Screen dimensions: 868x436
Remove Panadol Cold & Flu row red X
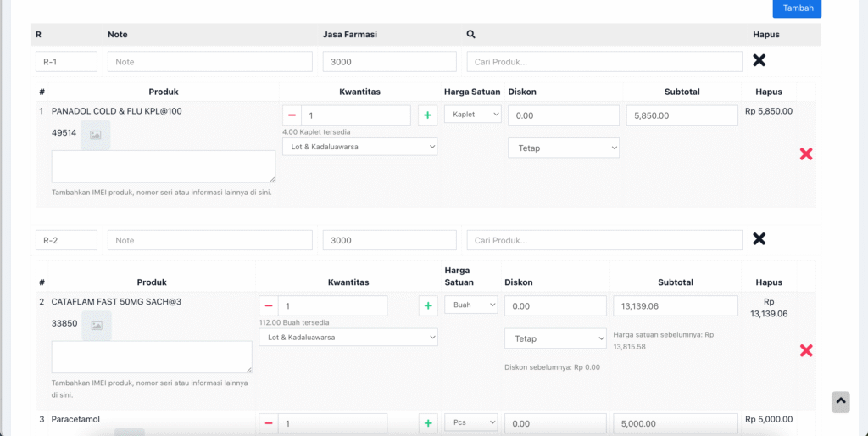click(806, 154)
